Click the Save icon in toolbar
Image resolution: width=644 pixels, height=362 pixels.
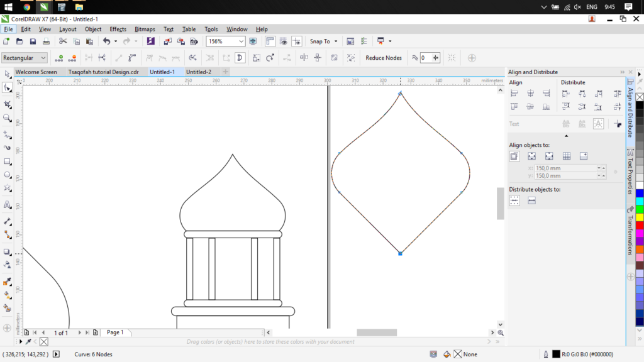click(x=33, y=41)
